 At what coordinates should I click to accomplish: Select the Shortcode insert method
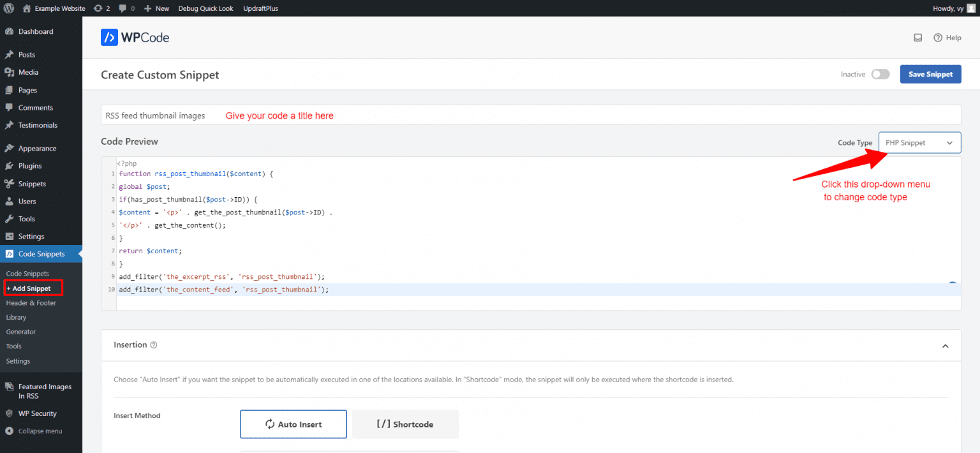(405, 424)
